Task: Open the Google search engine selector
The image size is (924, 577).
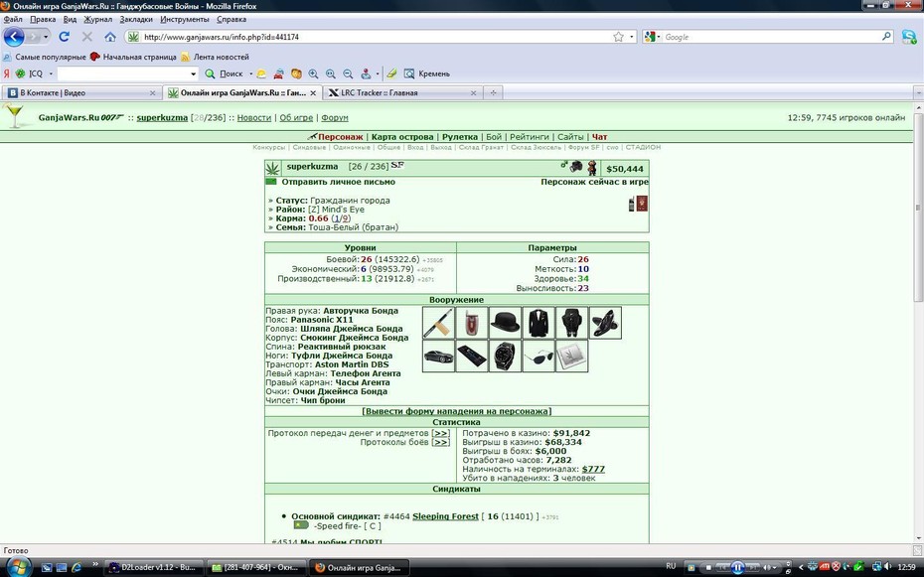Action: click(x=653, y=37)
